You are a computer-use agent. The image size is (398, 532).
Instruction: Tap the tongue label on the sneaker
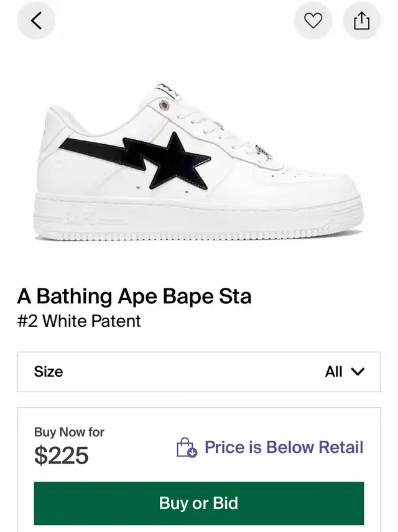167,91
